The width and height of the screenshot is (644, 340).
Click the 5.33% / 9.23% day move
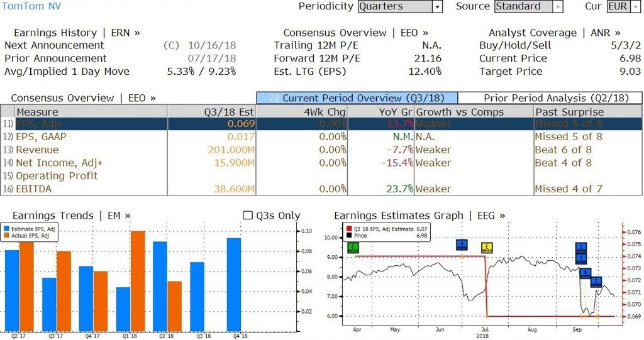click(x=201, y=72)
